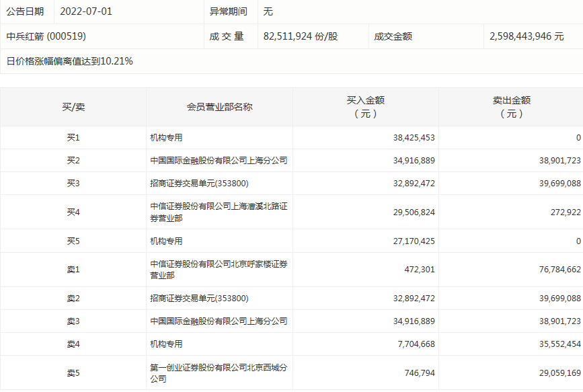
Task: Select sell amount 272,922
Action: [x=566, y=212]
